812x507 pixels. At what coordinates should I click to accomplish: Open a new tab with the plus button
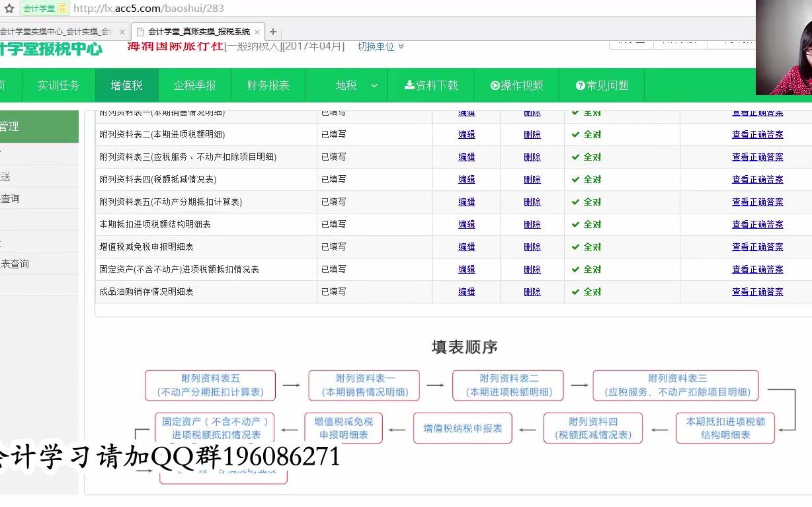272,30
